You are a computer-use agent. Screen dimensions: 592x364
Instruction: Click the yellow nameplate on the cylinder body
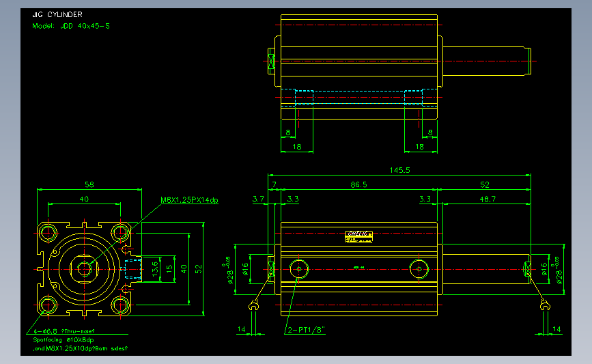pyautogui.click(x=358, y=236)
